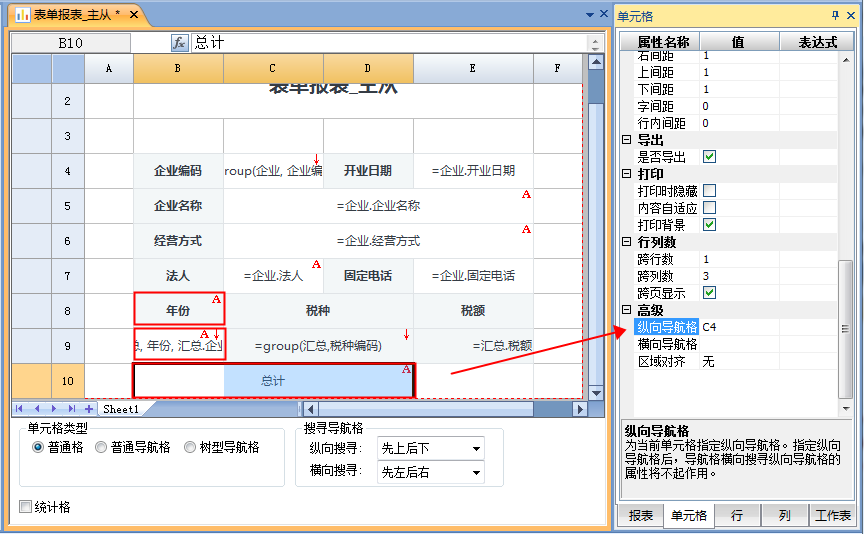Jump to last sheet navigation arrow
Viewport: 864px width, 534px height.
tap(72, 409)
